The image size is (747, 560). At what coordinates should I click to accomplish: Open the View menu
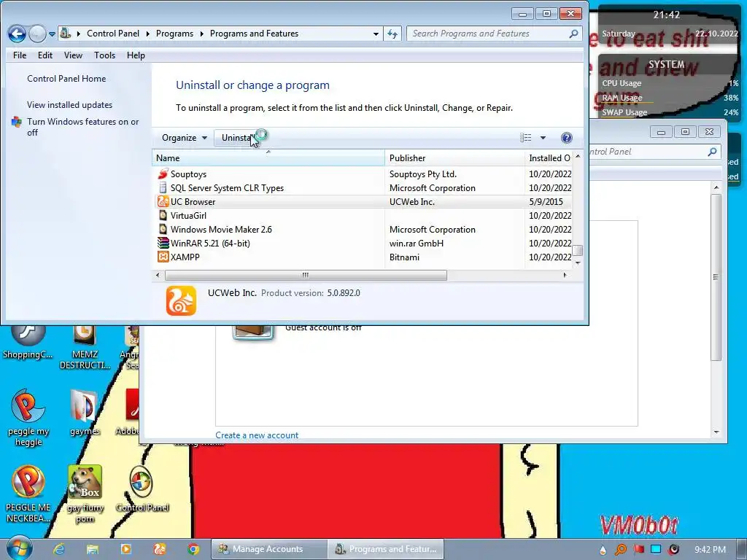[x=73, y=55]
